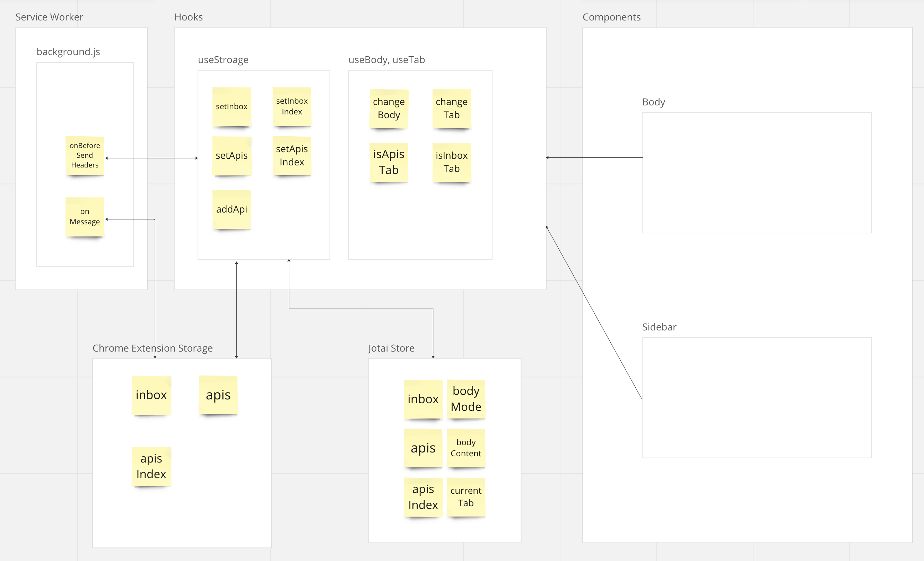Select the change Body sticky note
Image resolution: width=924 pixels, height=561 pixels.
pos(389,109)
